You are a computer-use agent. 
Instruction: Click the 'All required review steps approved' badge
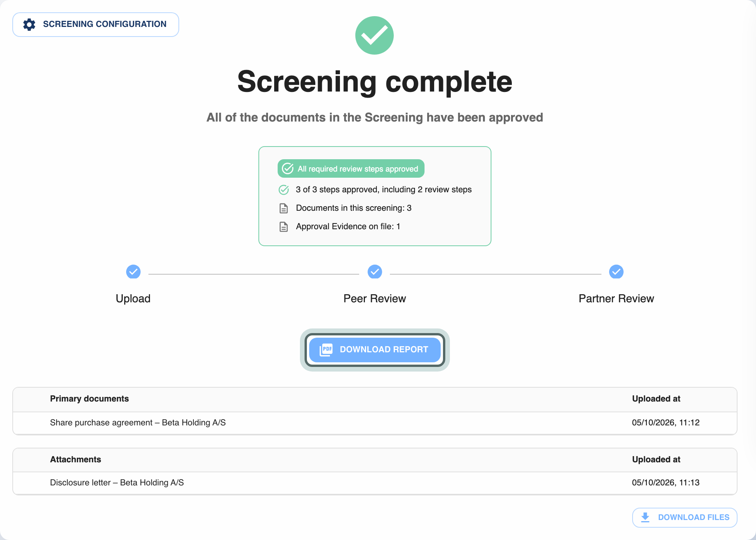(x=351, y=168)
